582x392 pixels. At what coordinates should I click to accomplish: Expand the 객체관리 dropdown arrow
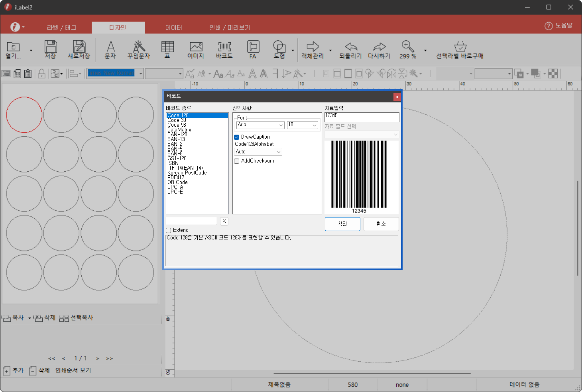click(x=330, y=51)
